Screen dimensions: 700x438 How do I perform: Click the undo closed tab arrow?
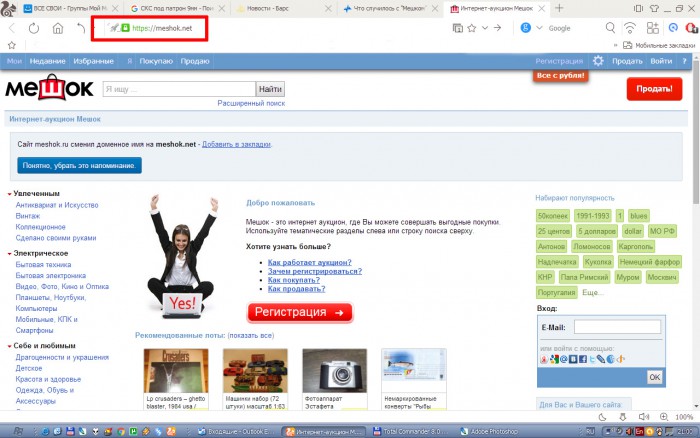click(81, 28)
